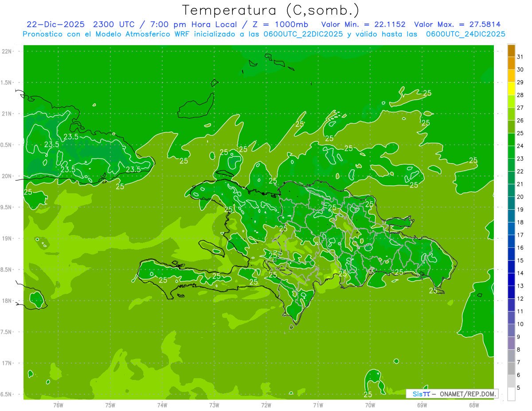
Task: Click the legend value '31'
Action: (520, 57)
